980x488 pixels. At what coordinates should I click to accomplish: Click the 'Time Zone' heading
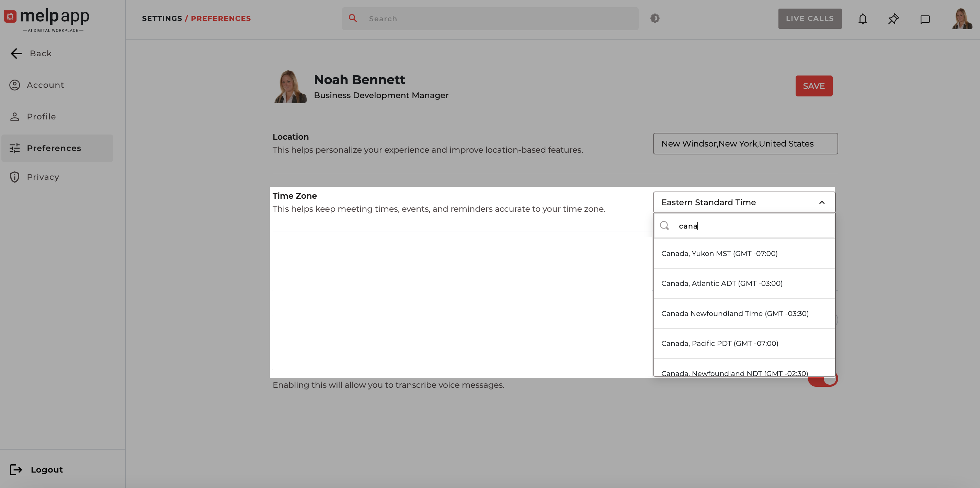point(295,196)
